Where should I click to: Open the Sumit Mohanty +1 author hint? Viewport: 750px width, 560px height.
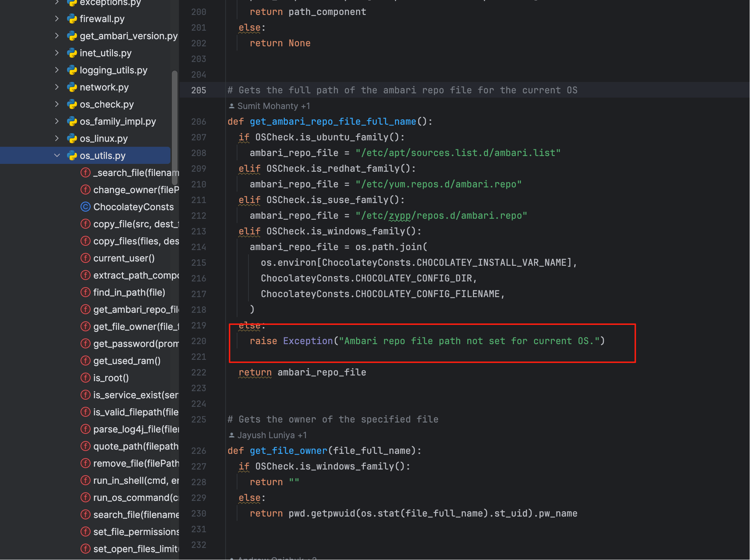pyautogui.click(x=273, y=106)
